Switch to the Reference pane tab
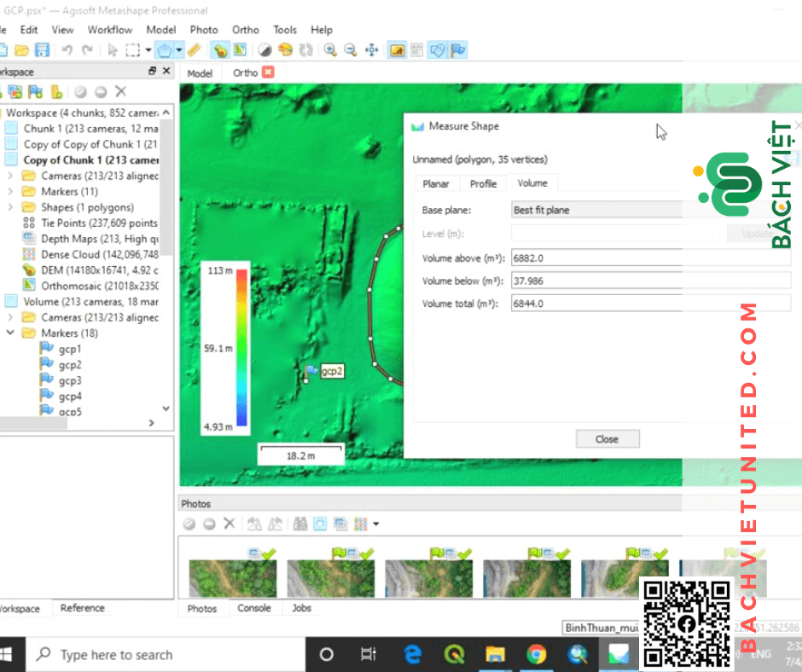 point(83,607)
